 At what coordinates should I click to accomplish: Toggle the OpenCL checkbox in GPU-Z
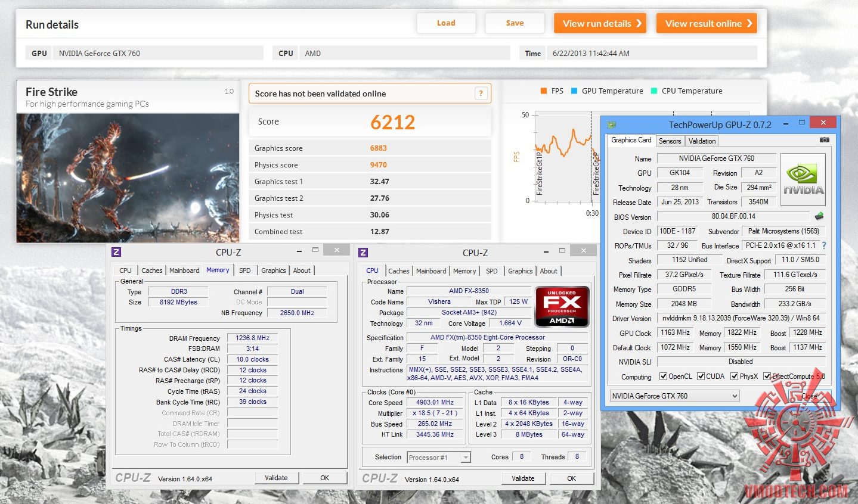point(663,377)
